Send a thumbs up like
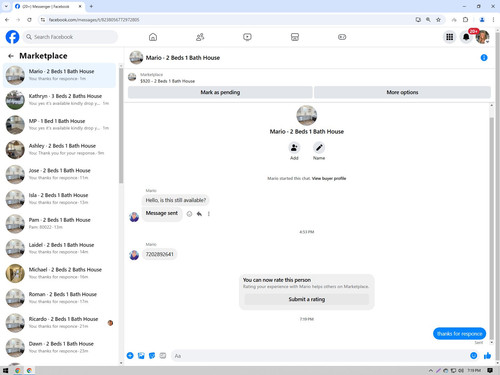This screenshot has width=500, height=375. pyautogui.click(x=487, y=356)
